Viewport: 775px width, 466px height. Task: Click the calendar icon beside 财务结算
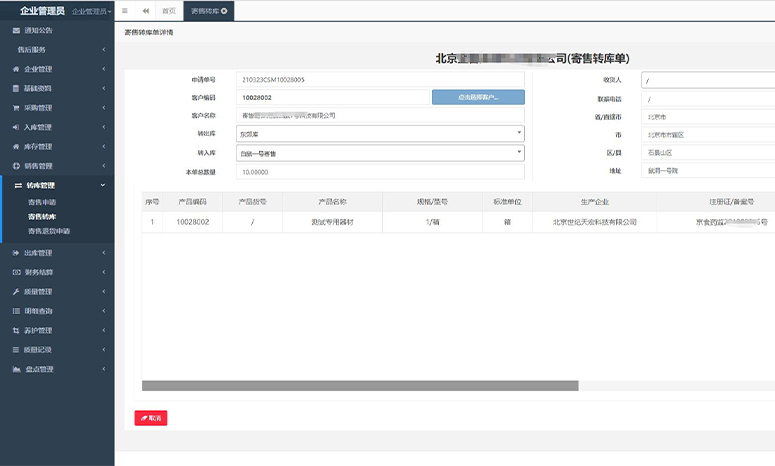[x=16, y=272]
